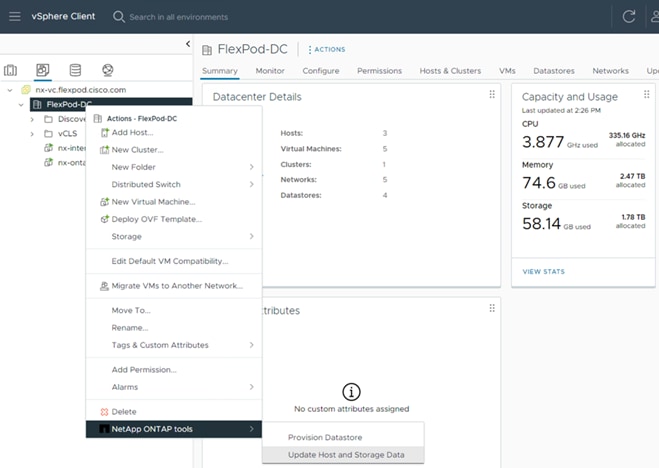Image resolution: width=659 pixels, height=468 pixels.
Task: Open the vSphere Client hamburger menu
Action: click(x=14, y=17)
